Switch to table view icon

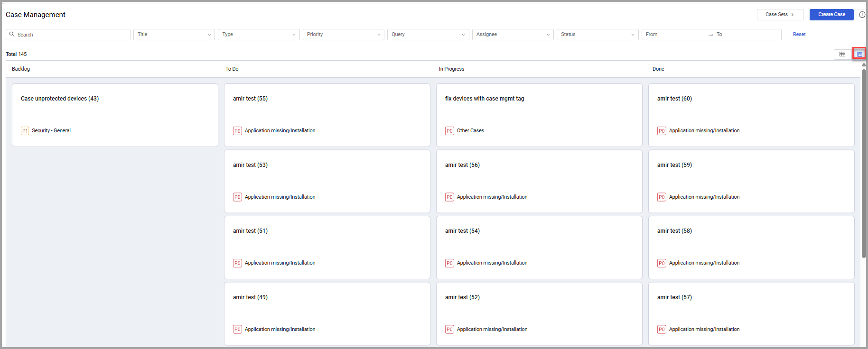coord(842,54)
